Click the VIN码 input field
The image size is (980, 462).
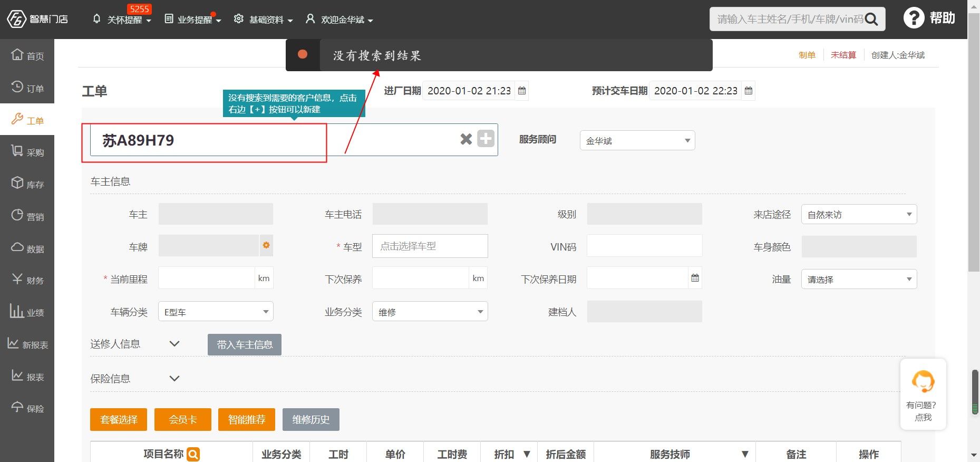pyautogui.click(x=644, y=246)
